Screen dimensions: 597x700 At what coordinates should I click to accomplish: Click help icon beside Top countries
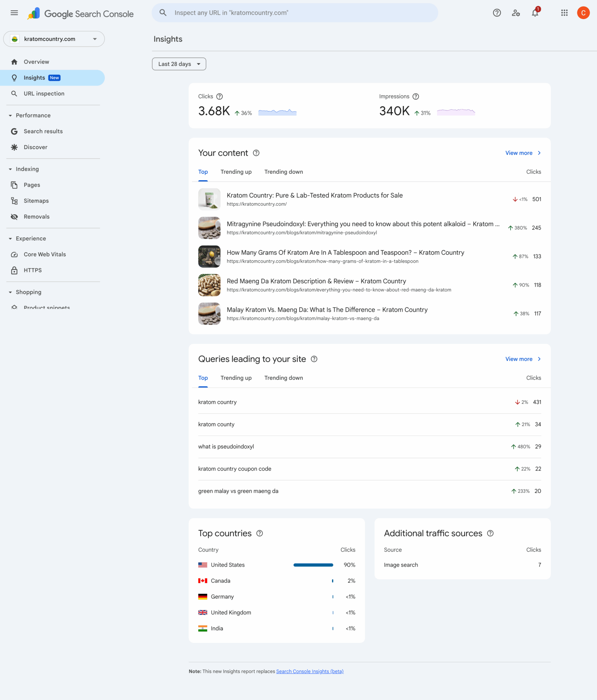pos(260,533)
